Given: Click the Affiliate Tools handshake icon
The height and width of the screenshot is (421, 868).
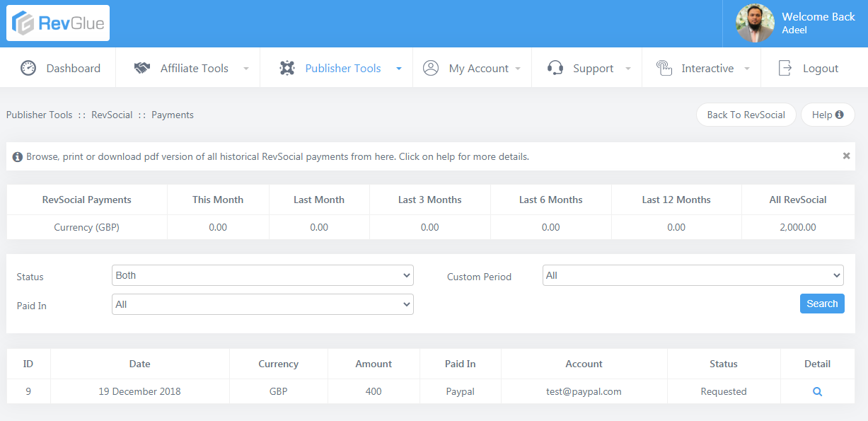Looking at the screenshot, I should coord(142,68).
